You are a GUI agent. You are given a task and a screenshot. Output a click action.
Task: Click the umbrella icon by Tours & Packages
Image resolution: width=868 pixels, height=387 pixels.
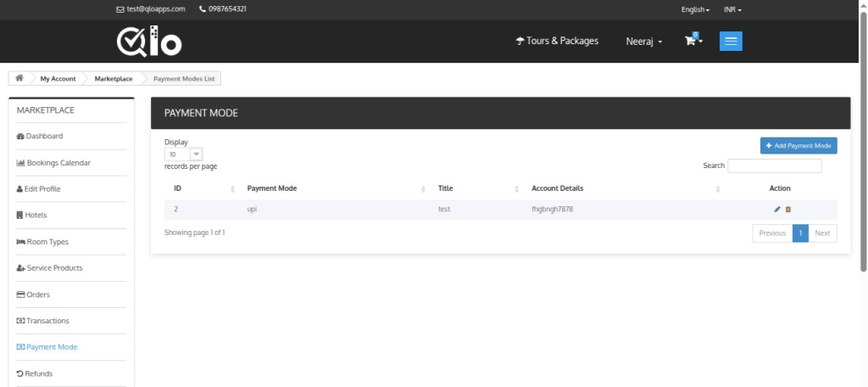[x=520, y=41]
